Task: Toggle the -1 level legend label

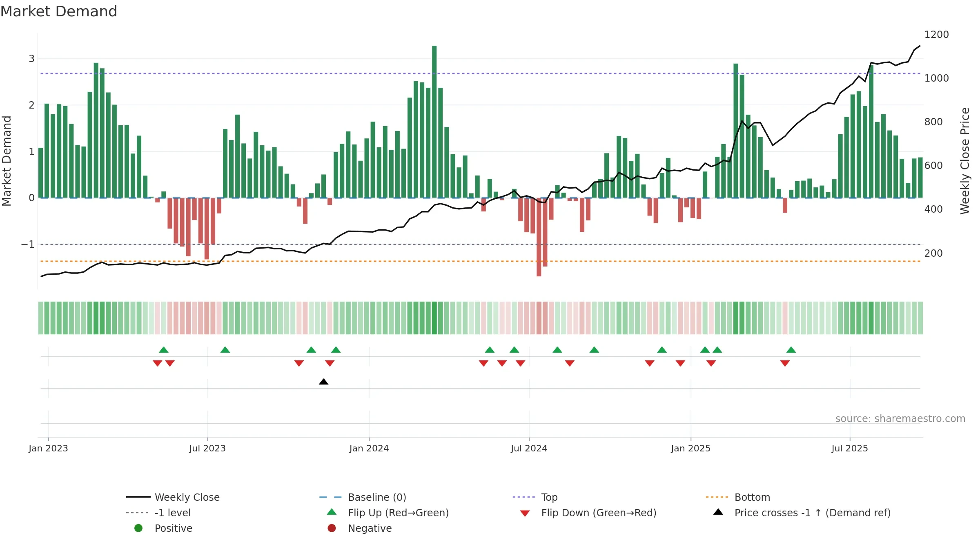Action: click(x=173, y=513)
